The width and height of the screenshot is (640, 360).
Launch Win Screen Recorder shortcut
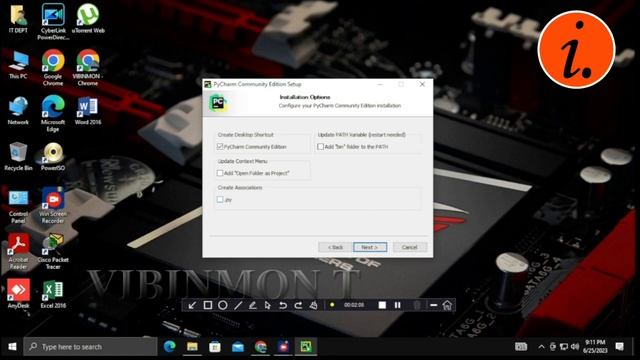(53, 205)
